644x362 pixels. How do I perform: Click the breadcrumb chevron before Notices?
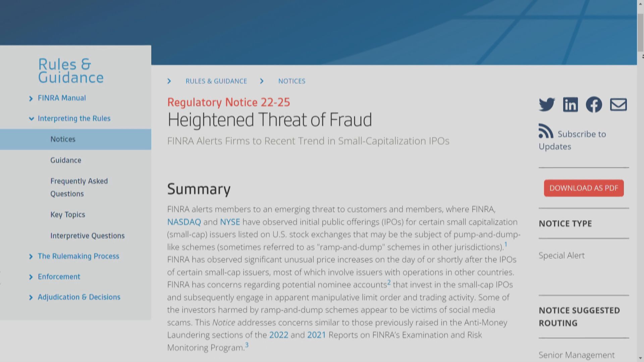click(262, 81)
